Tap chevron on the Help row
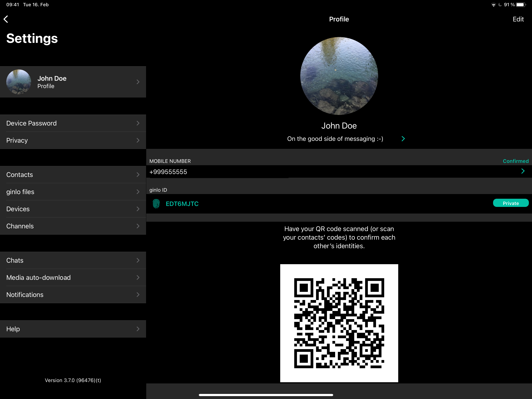 pyautogui.click(x=138, y=329)
